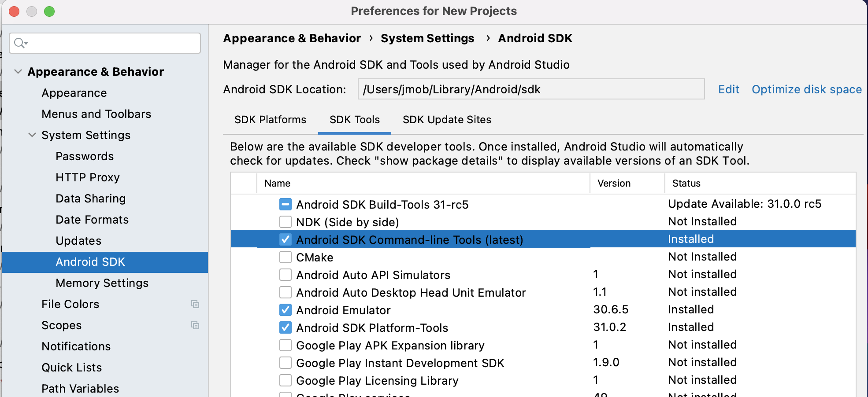Click the Android SDK breadcrumb
This screenshot has height=397, width=868.
(x=535, y=38)
